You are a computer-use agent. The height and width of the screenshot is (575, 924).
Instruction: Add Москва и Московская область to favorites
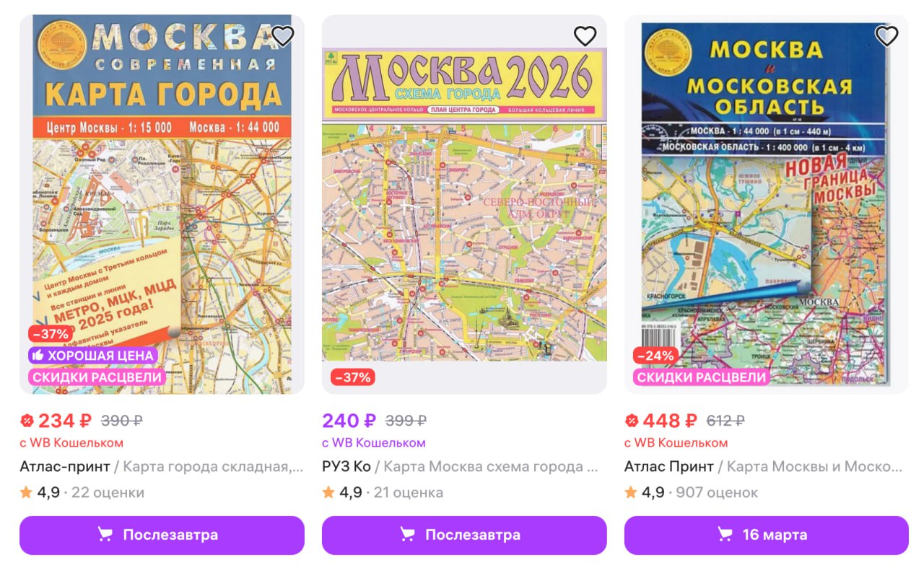click(x=886, y=35)
